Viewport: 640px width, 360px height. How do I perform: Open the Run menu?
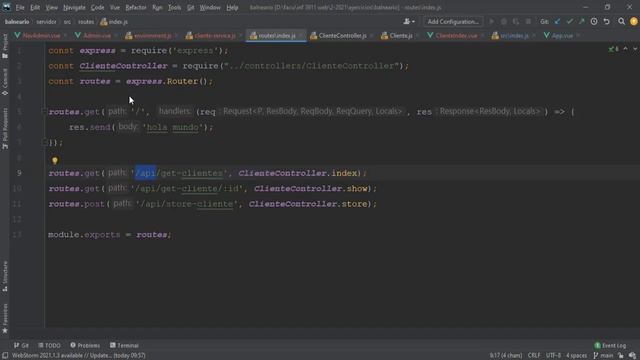click(157, 7)
